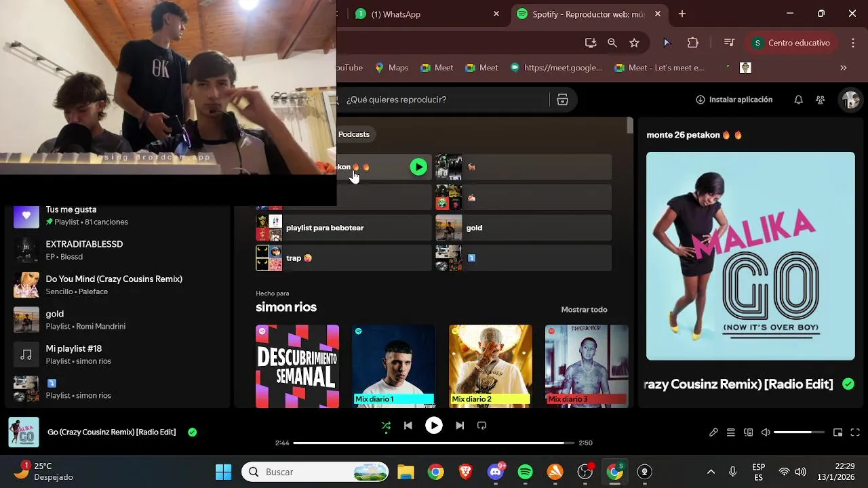This screenshot has width=868, height=488.
Task: Open Do You Mind (Crazy Cousins Remix) in library
Action: point(117,285)
